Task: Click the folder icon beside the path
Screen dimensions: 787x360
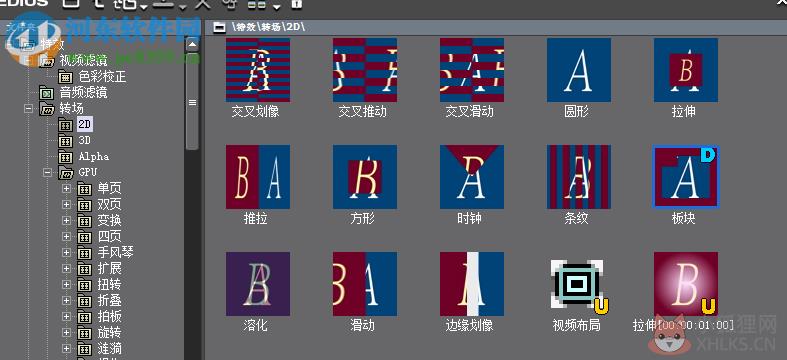Action: 219,28
